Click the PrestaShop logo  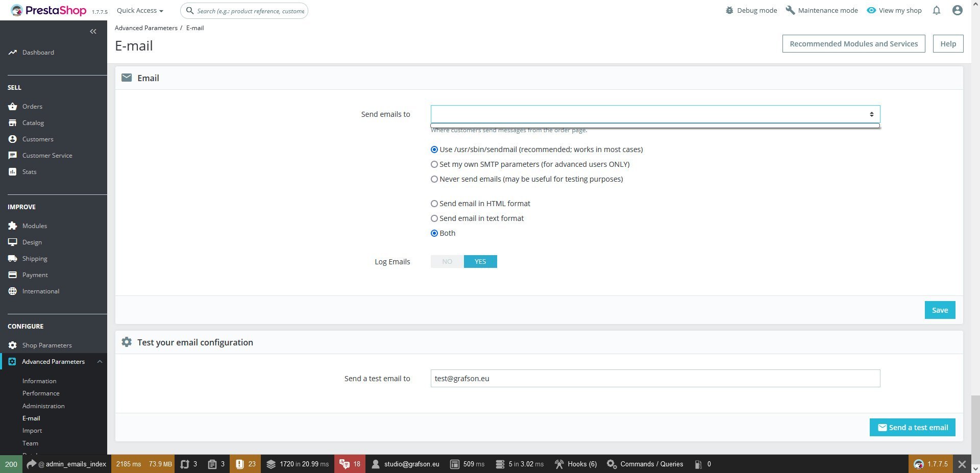[x=48, y=10]
